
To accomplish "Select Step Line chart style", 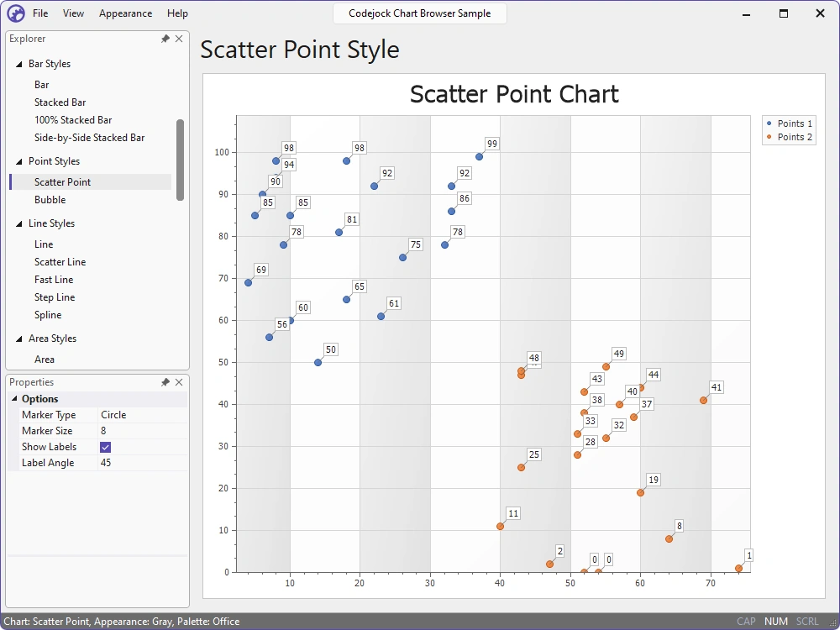I will coord(55,297).
